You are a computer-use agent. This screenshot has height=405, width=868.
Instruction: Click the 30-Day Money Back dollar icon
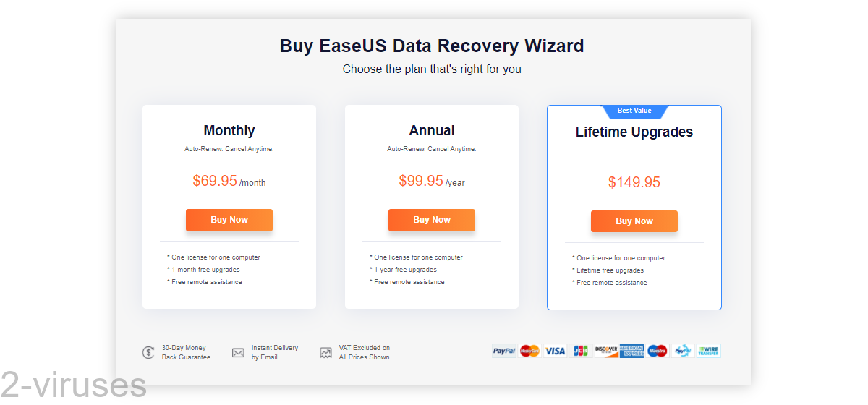148,353
